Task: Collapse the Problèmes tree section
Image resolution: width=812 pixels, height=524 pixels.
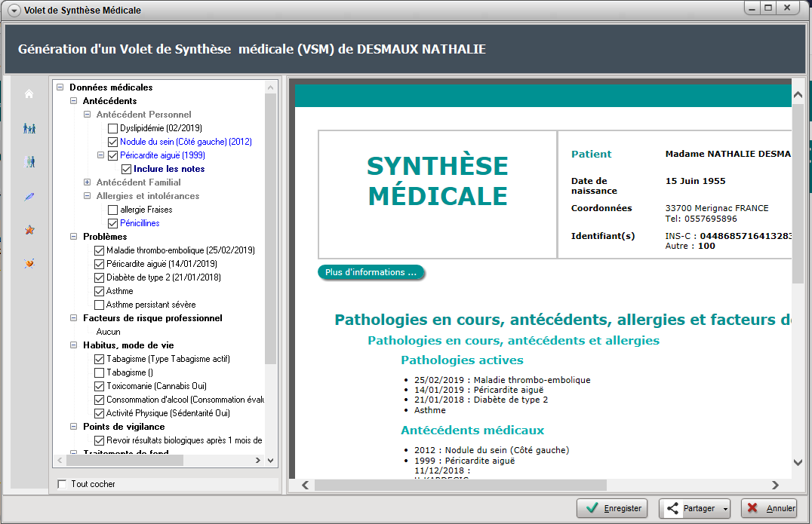Action: point(73,237)
